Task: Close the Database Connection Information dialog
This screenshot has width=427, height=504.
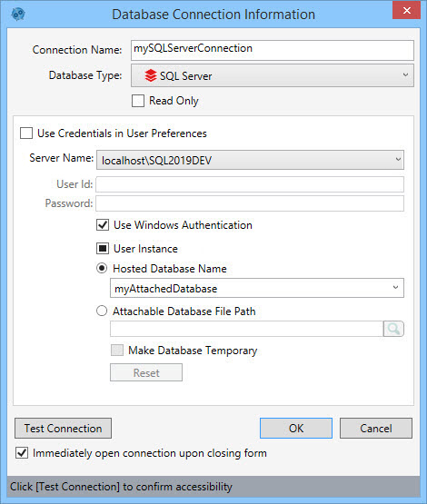Action: (x=406, y=10)
